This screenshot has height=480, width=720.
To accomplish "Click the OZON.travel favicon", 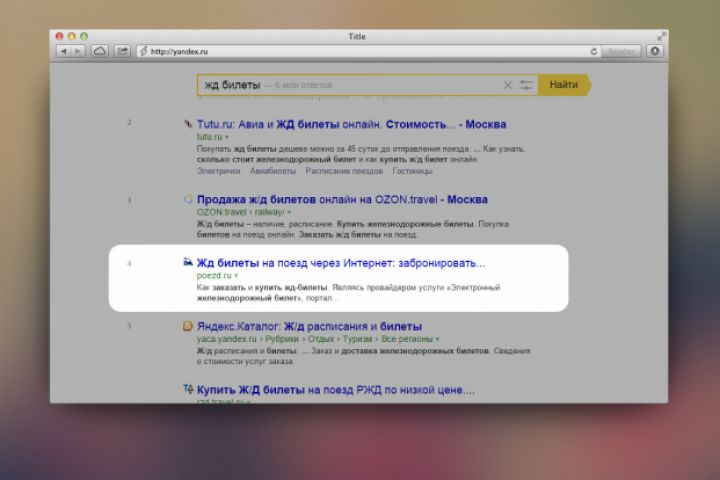I will coord(188,199).
